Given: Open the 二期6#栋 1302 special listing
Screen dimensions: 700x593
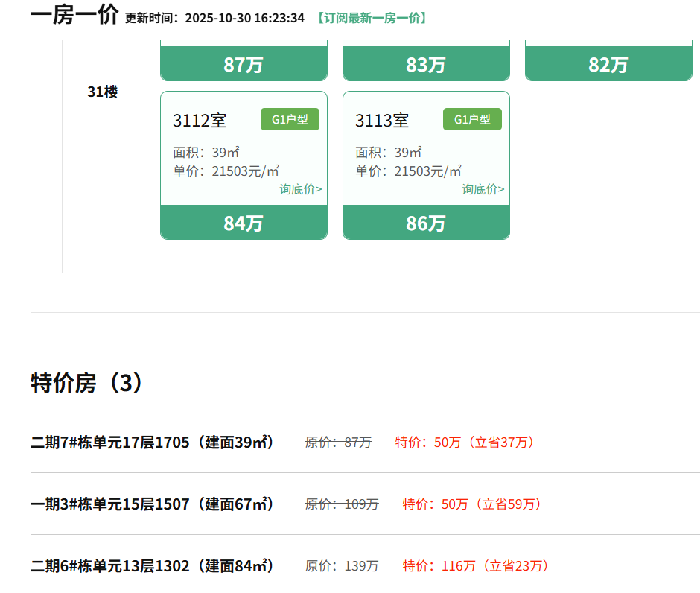Looking at the screenshot, I should pyautogui.click(x=152, y=565).
